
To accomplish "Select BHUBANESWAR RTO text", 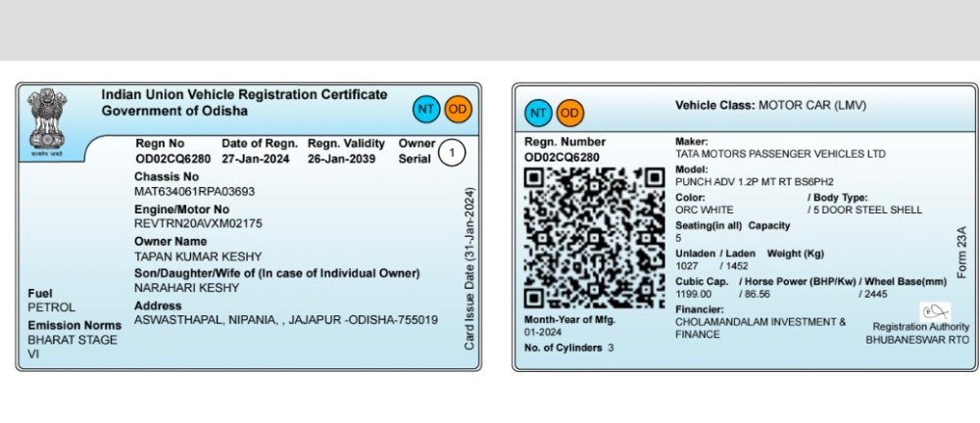I will point(917,340).
